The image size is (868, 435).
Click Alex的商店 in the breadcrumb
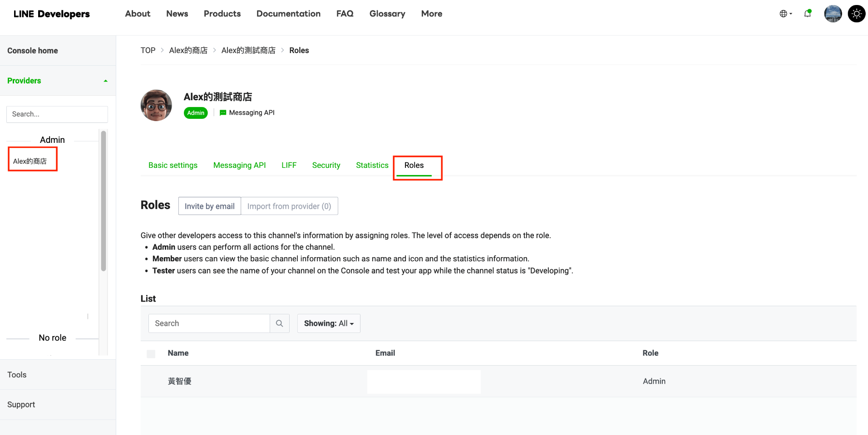(188, 50)
